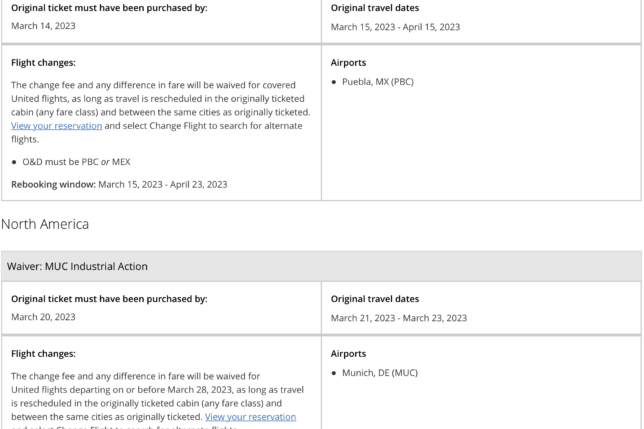Open View your reservation link in Puebla waiver
This screenshot has height=429, width=644.
[56, 126]
